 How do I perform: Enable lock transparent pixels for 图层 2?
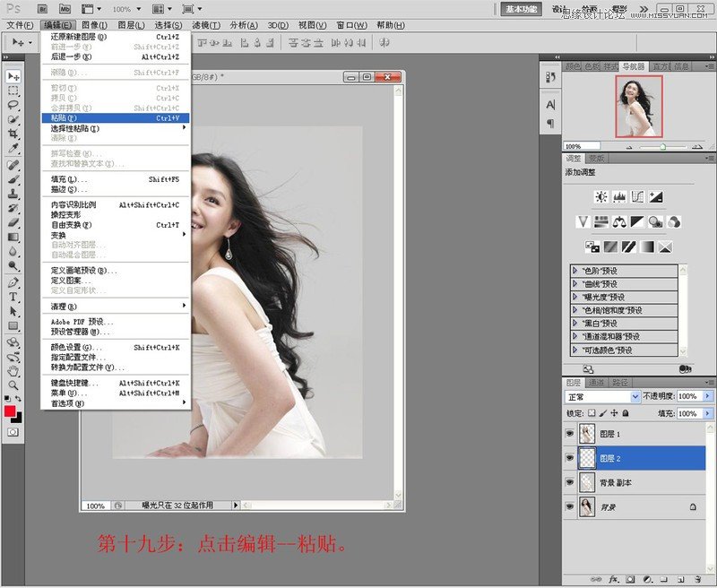click(x=592, y=413)
